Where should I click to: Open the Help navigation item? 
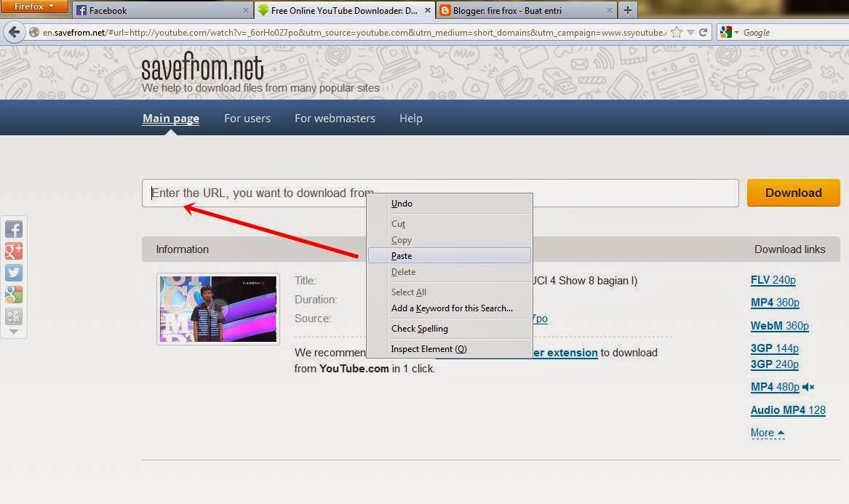pos(411,119)
